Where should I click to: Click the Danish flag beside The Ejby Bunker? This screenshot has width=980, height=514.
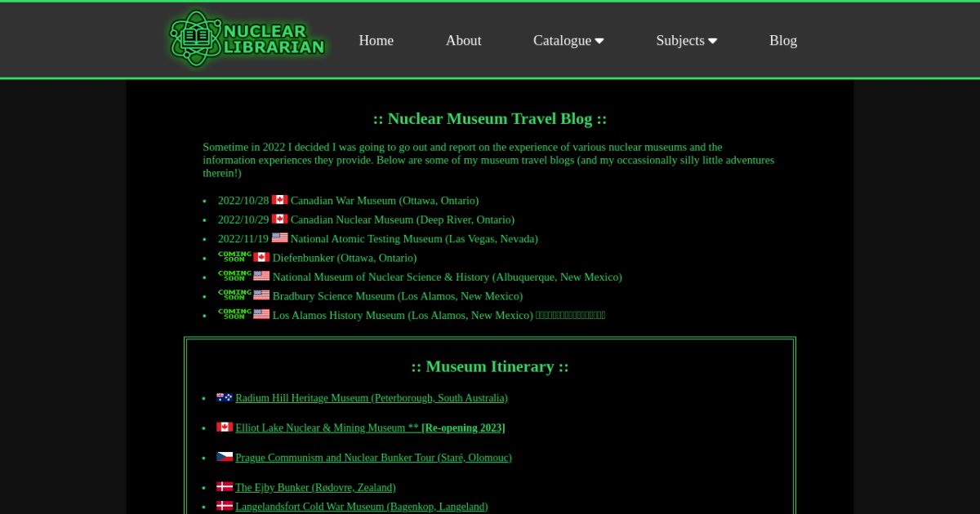(x=225, y=485)
